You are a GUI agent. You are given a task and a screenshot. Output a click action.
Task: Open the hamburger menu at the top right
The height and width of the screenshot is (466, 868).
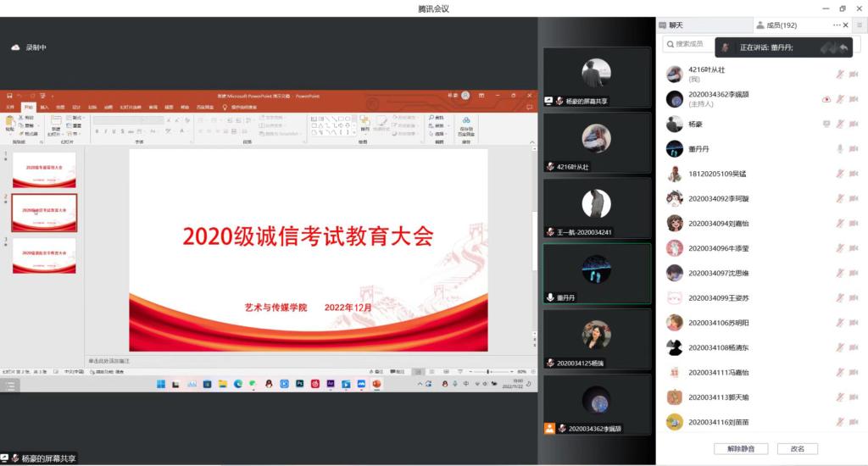point(859,25)
